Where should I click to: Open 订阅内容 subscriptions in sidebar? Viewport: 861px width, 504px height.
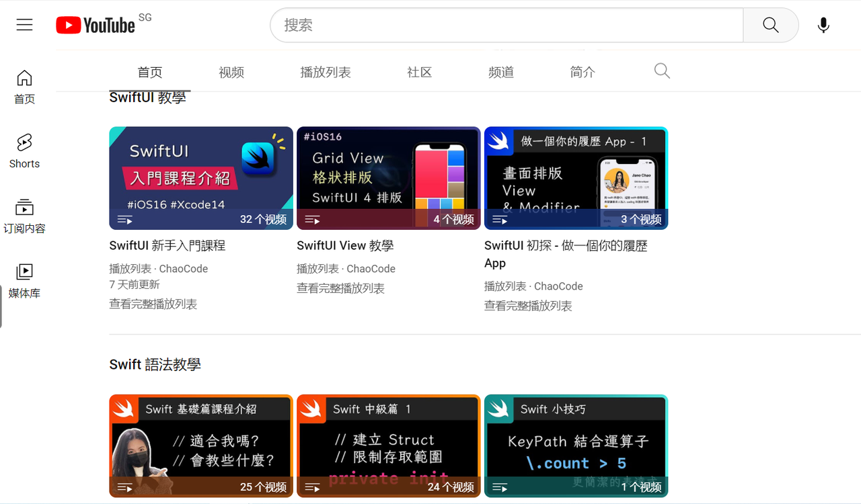[24, 216]
